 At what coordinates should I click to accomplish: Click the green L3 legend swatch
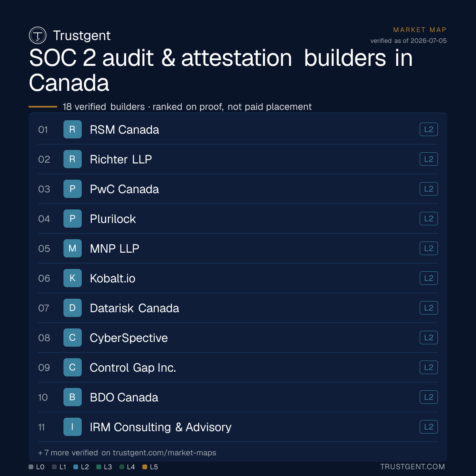click(x=99, y=467)
